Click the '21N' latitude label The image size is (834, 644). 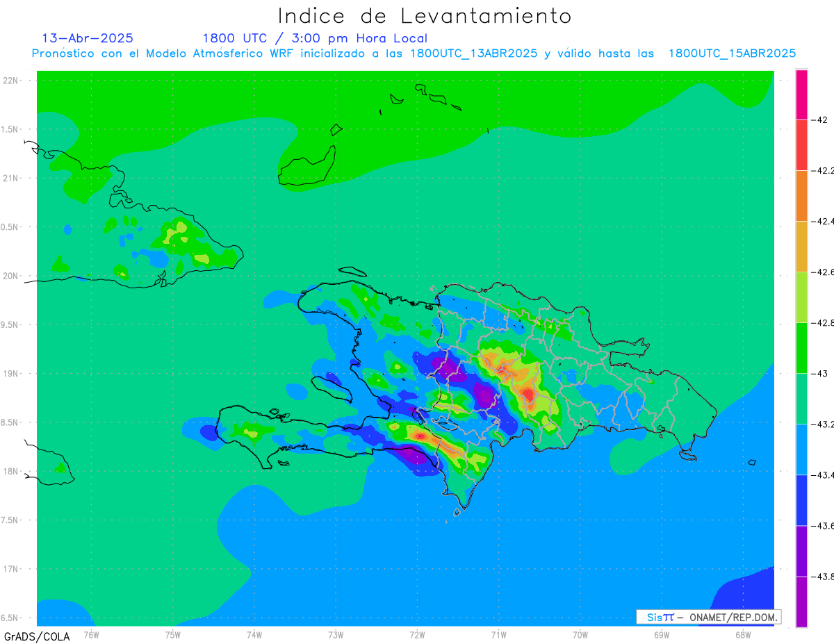click(12, 179)
